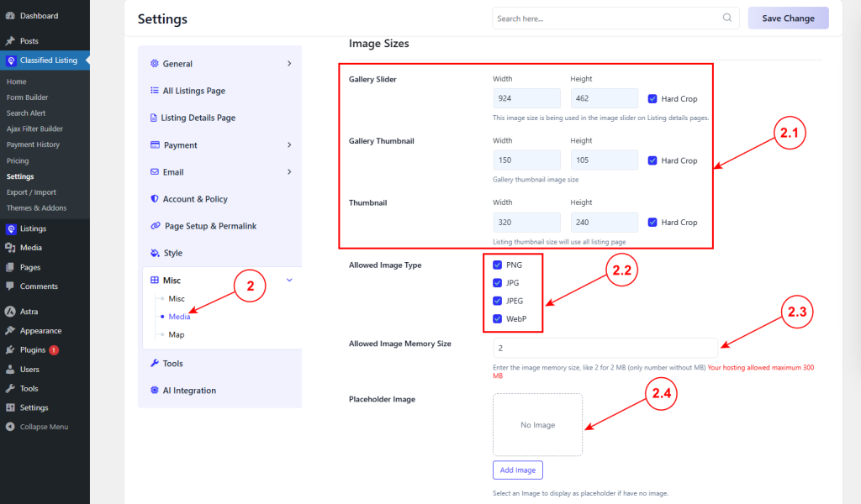Click the AI Integration chip icon
The height and width of the screenshot is (504, 861).
155,390
